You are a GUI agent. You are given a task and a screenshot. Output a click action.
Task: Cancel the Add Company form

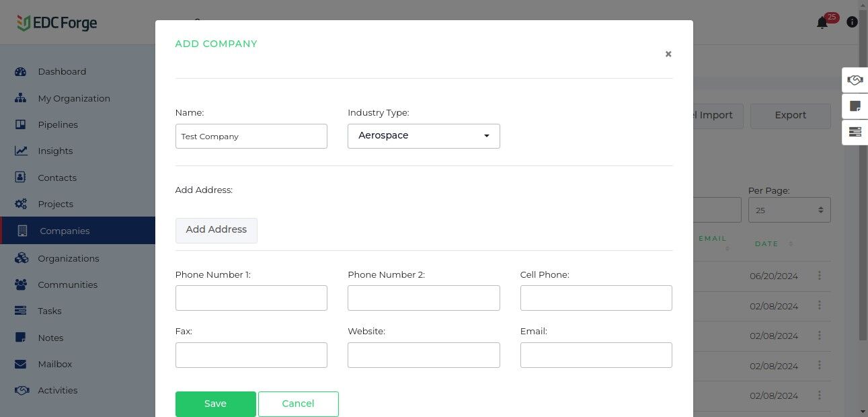pyautogui.click(x=298, y=404)
